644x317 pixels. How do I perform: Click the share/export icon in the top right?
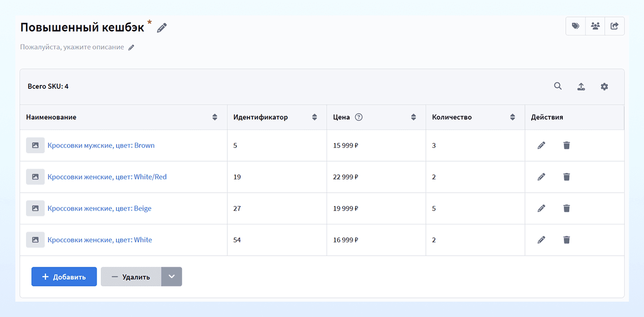click(614, 26)
